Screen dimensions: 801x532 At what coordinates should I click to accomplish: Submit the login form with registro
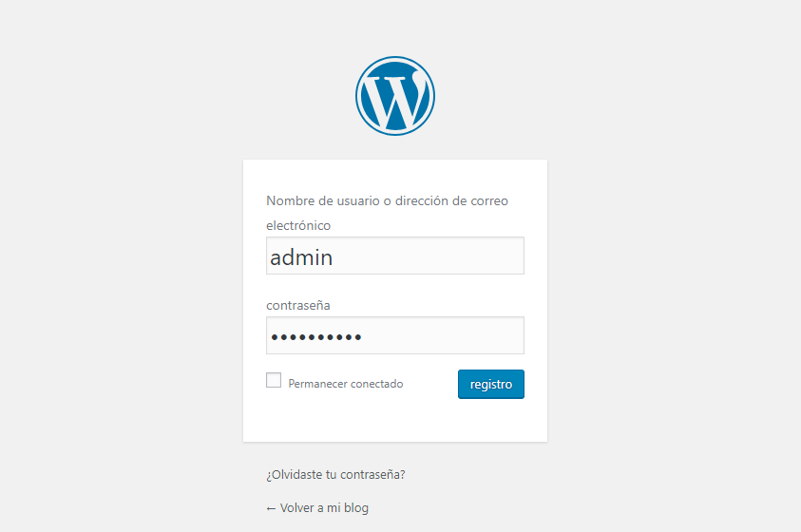[x=491, y=384]
